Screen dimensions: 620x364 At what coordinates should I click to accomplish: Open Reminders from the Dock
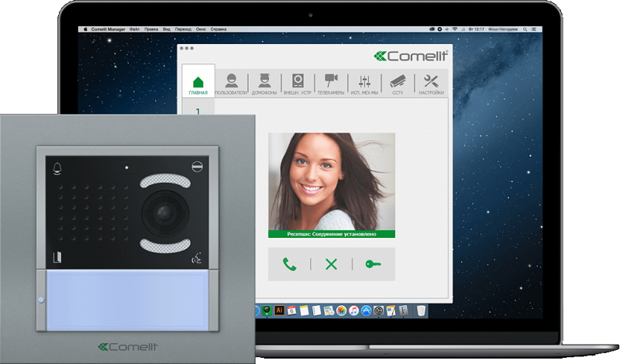(x=316, y=311)
